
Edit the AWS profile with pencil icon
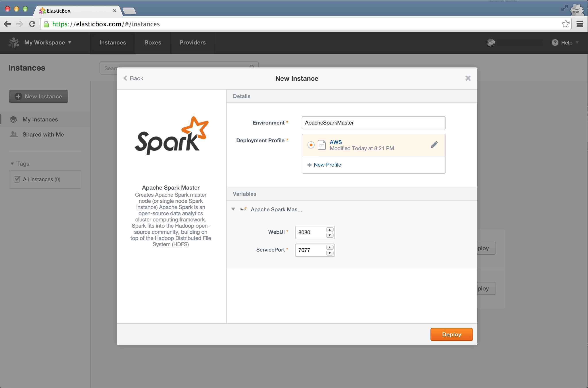(434, 144)
